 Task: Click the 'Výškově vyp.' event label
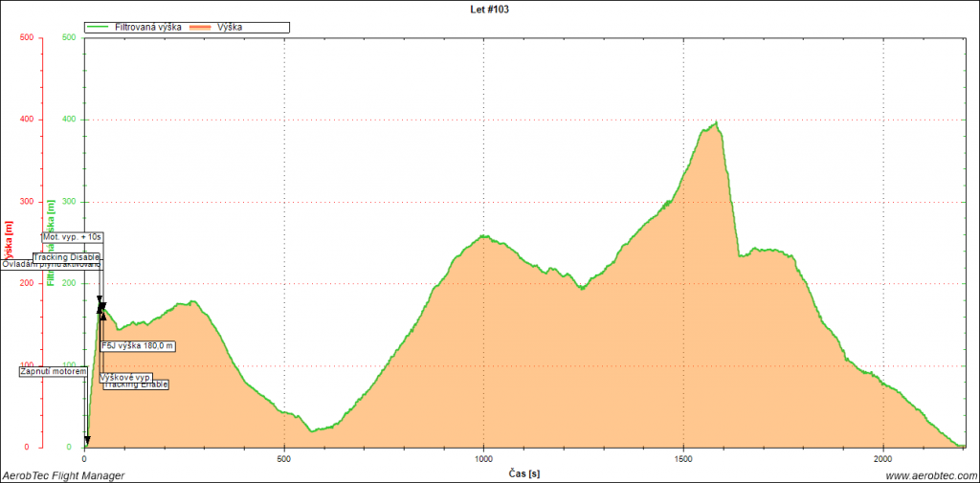click(125, 377)
